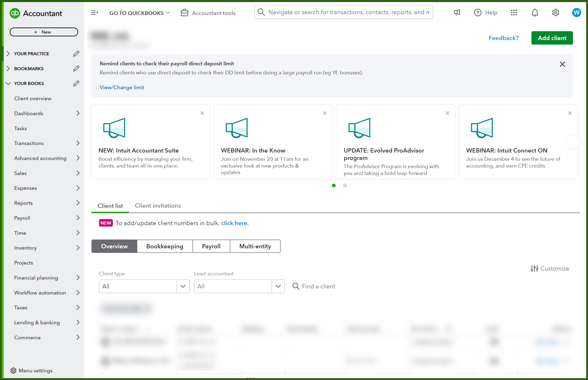Click the Add client button
588x380 pixels.
coord(552,38)
